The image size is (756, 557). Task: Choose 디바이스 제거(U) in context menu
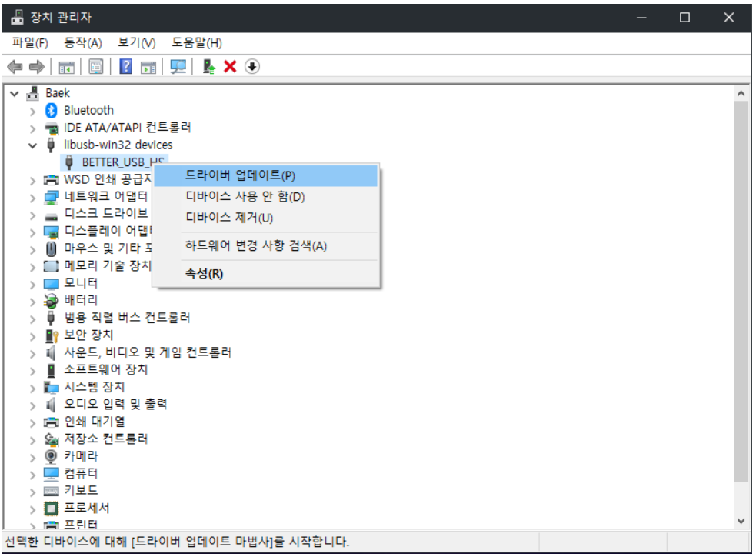pyautogui.click(x=265, y=218)
